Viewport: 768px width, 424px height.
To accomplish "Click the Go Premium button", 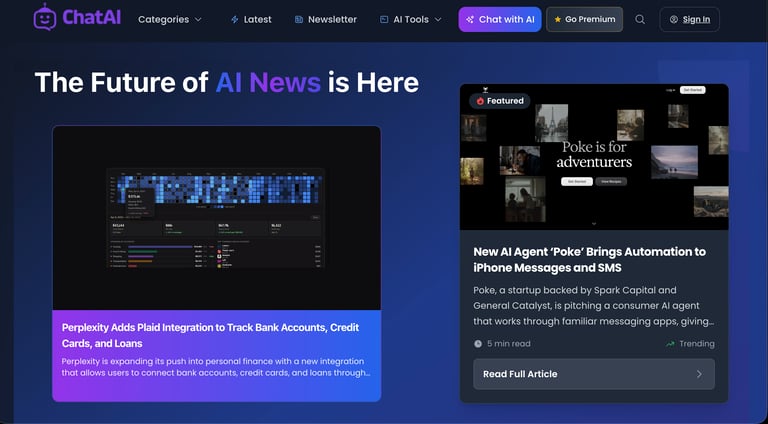I will click(584, 20).
